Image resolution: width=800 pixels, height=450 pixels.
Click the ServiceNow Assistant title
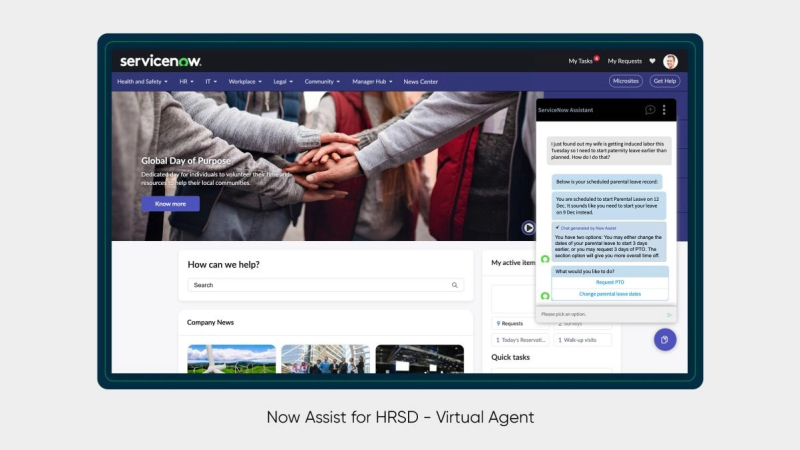pyautogui.click(x=565, y=110)
